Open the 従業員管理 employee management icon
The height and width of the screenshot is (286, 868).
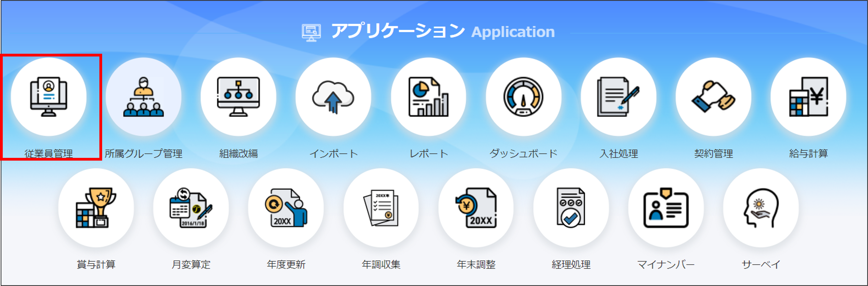[x=49, y=97]
